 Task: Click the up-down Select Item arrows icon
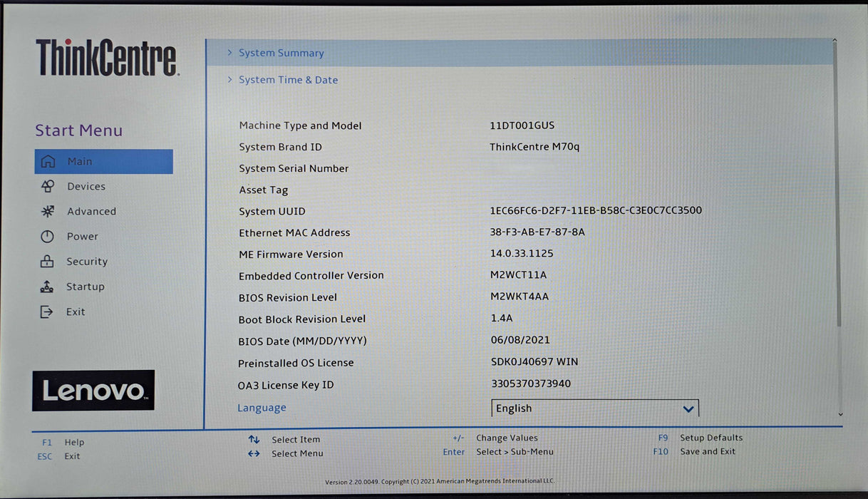pos(254,439)
